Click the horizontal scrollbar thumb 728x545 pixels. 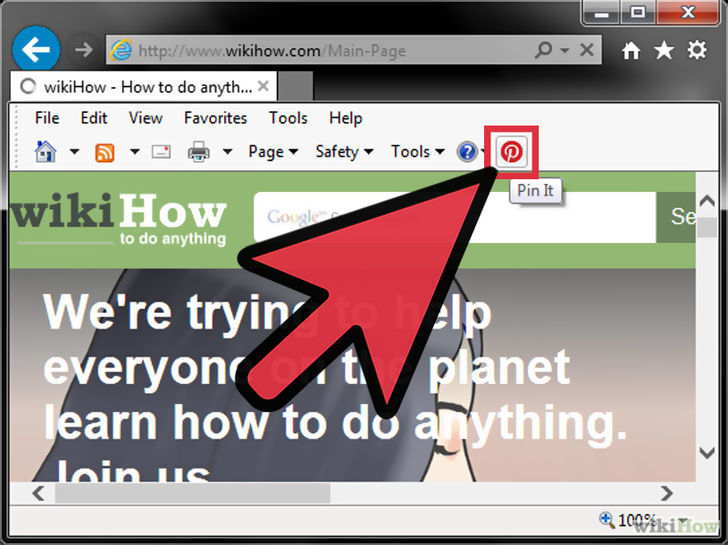193,493
